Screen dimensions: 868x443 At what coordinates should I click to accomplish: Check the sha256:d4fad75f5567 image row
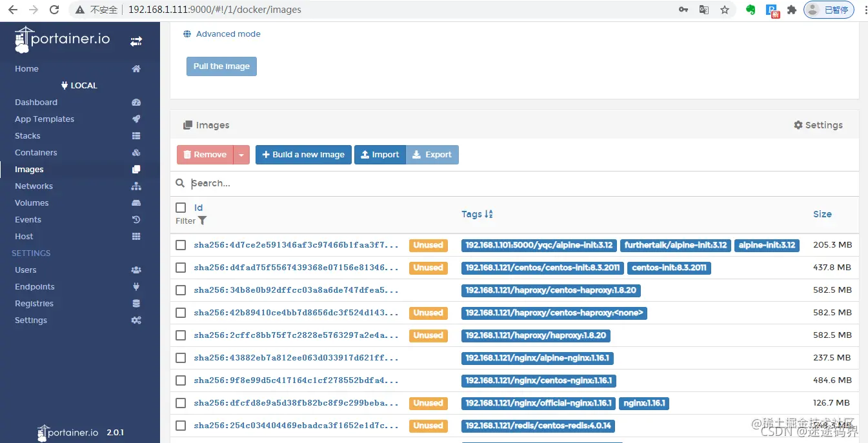coord(181,268)
